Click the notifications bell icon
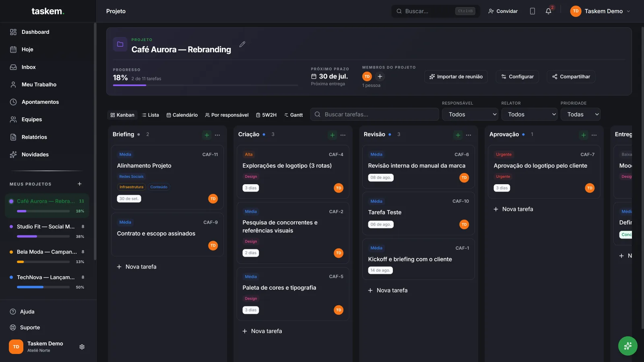This screenshot has width=644, height=362. [548, 11]
